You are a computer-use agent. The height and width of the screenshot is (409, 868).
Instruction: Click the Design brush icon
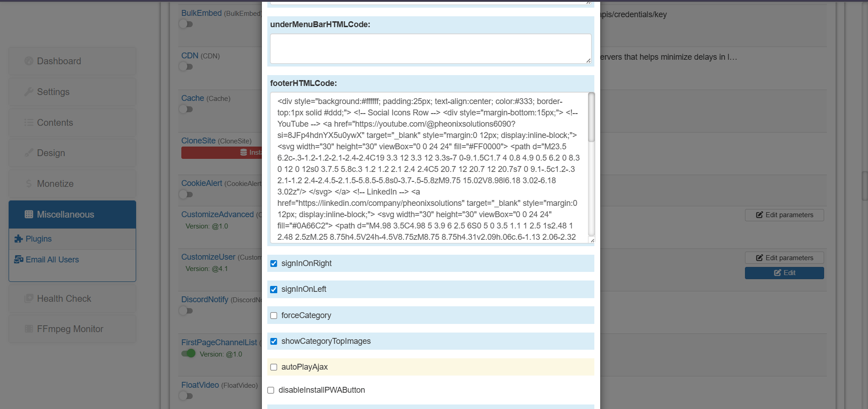click(29, 153)
